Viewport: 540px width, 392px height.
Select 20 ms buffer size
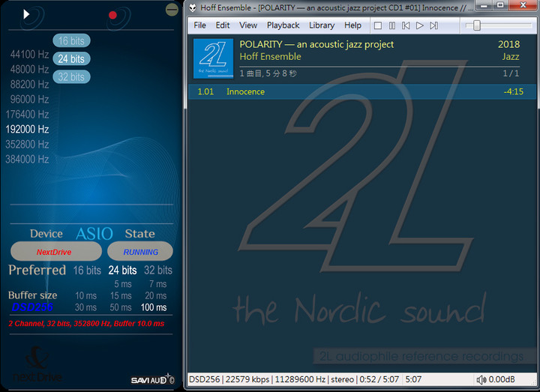pyautogui.click(x=156, y=296)
